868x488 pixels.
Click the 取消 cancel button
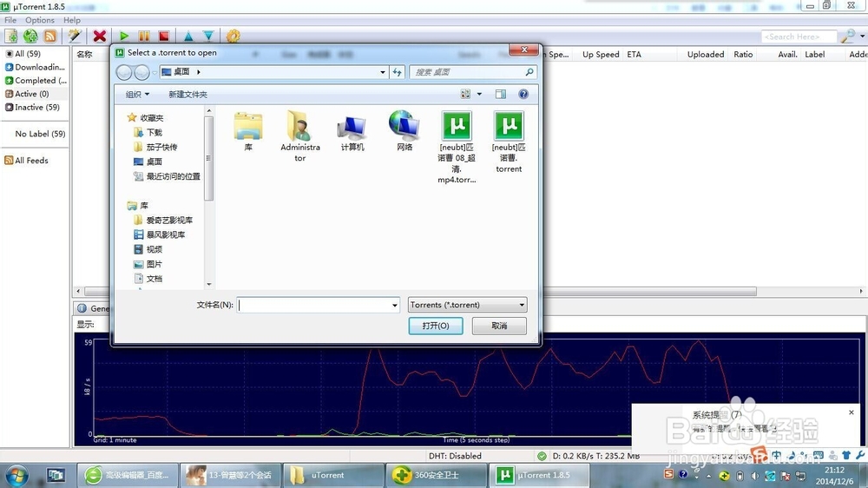pyautogui.click(x=499, y=326)
